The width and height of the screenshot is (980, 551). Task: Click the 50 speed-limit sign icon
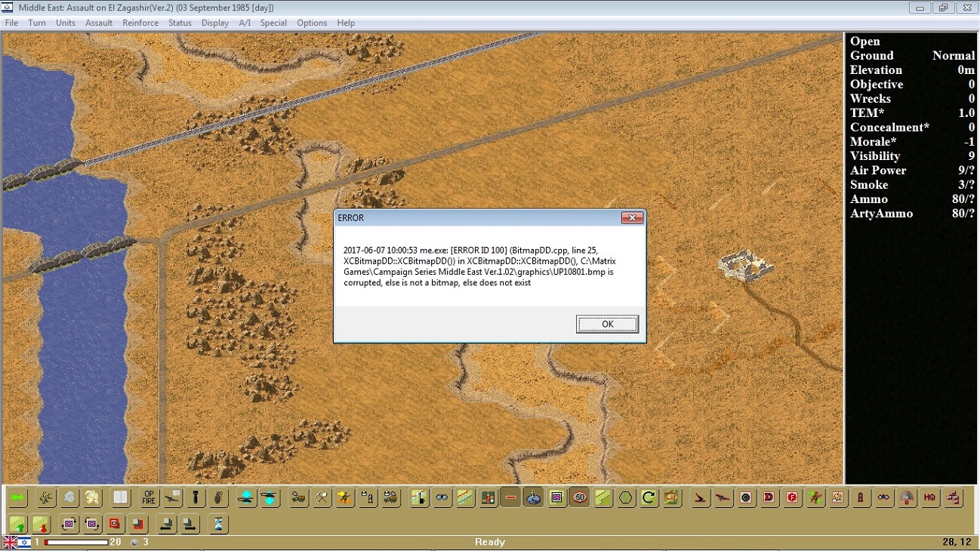click(x=580, y=498)
